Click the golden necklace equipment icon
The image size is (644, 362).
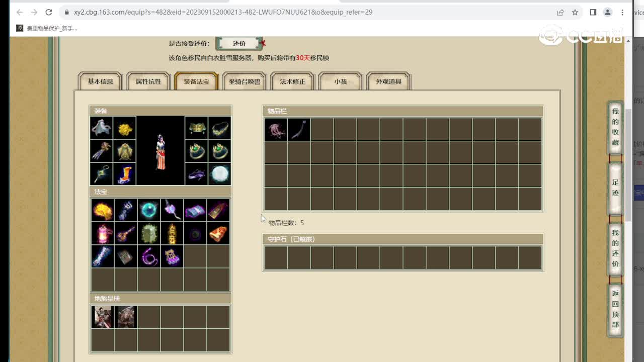219,128
